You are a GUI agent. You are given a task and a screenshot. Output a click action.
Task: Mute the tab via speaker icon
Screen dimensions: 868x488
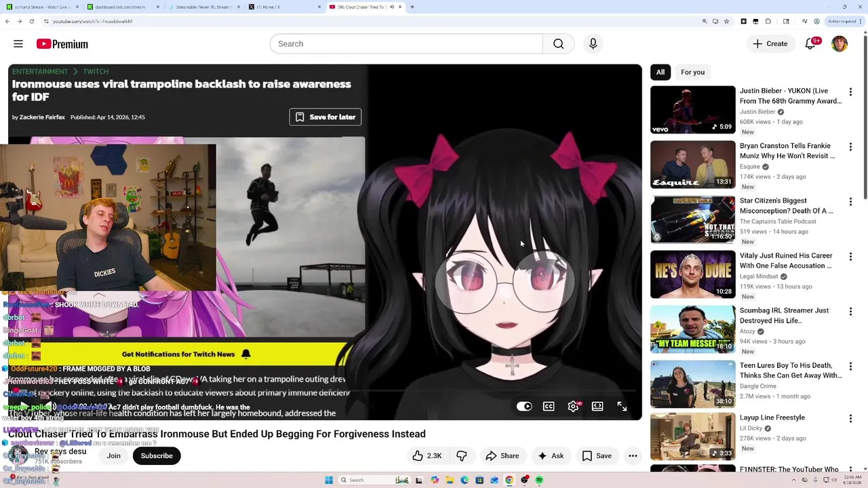tap(392, 7)
